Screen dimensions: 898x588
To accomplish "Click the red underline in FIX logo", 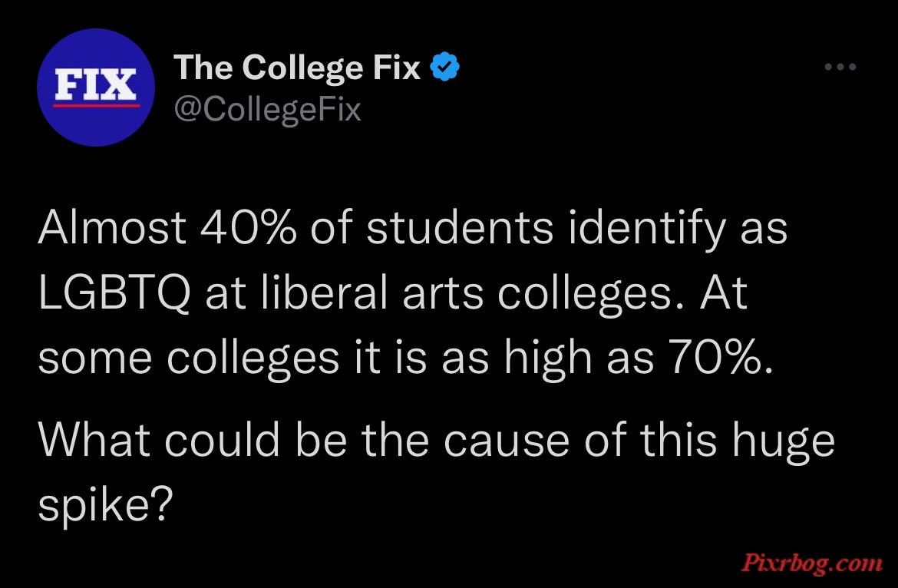I will click(96, 105).
